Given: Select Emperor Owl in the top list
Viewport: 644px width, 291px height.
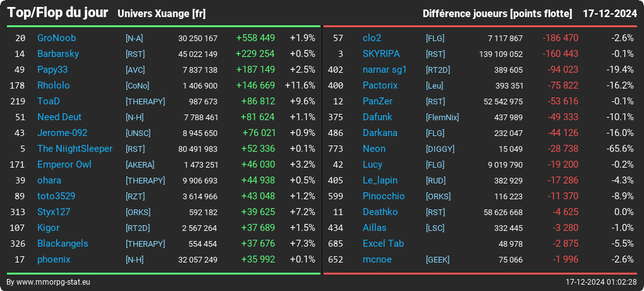Looking at the screenshot, I should (64, 165).
